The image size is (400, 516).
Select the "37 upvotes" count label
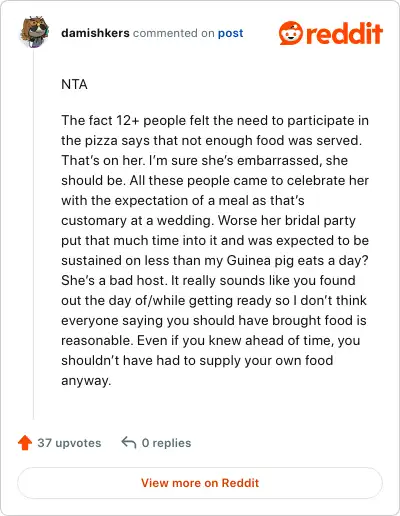pyautogui.click(x=69, y=443)
